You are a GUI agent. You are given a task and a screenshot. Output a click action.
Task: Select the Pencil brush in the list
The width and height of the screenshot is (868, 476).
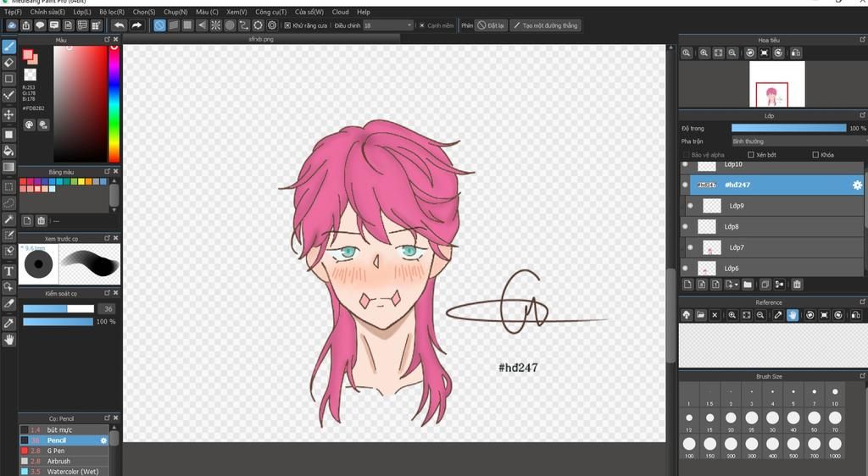pos(64,440)
